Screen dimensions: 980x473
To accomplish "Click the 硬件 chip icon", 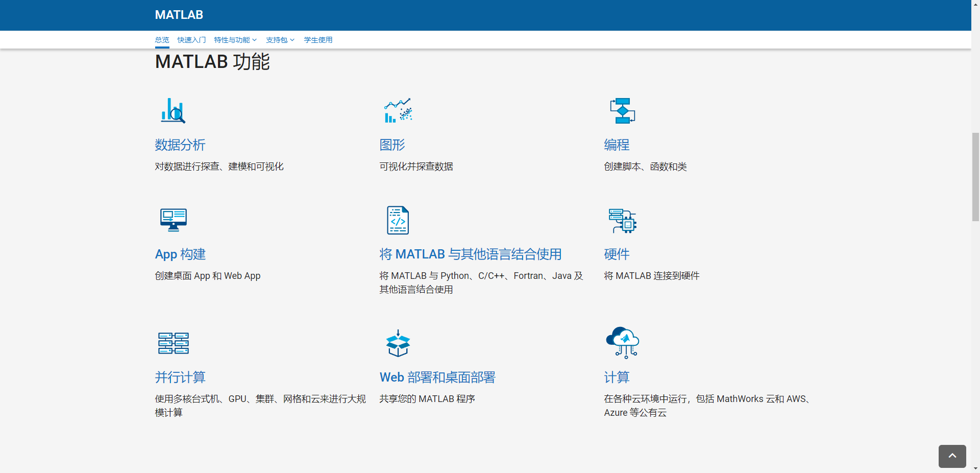I will 622,220.
